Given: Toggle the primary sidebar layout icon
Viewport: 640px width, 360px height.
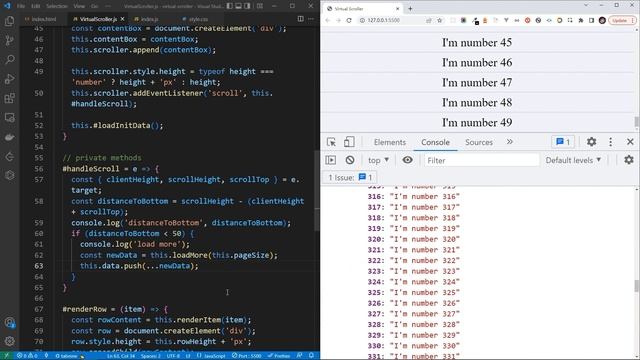Looking at the screenshot, I should point(230,6).
